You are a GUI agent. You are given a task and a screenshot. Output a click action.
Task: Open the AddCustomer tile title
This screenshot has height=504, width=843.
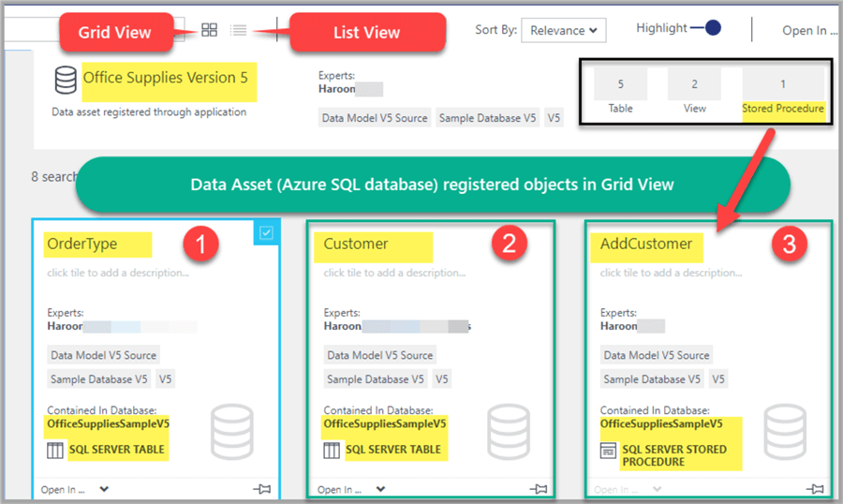coord(645,244)
